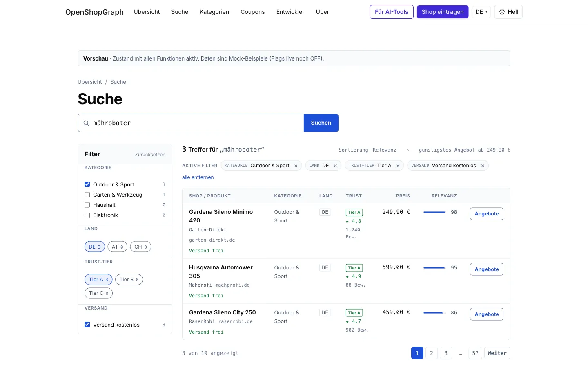Open the Übersicht nav item
The width and height of the screenshot is (588, 368).
[147, 12]
